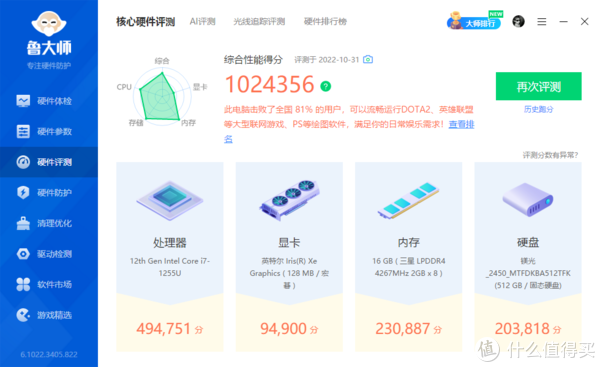Click the 内存 card title
Screen dimensions: 600x367
[409, 243]
